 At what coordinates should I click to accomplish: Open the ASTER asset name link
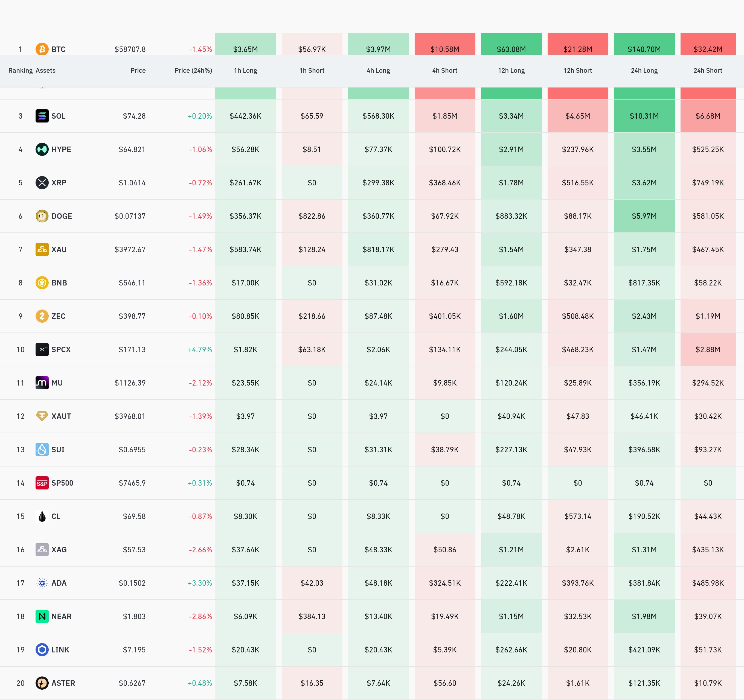click(x=63, y=683)
